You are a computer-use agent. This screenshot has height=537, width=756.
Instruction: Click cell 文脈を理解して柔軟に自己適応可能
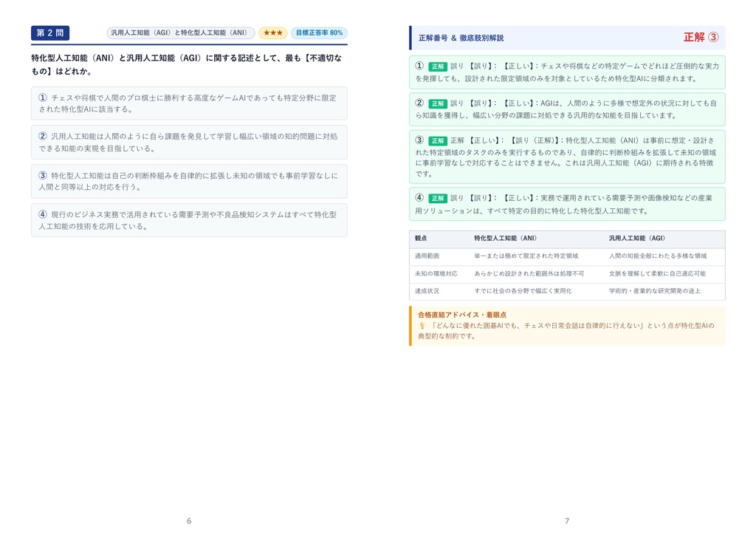pyautogui.click(x=657, y=273)
